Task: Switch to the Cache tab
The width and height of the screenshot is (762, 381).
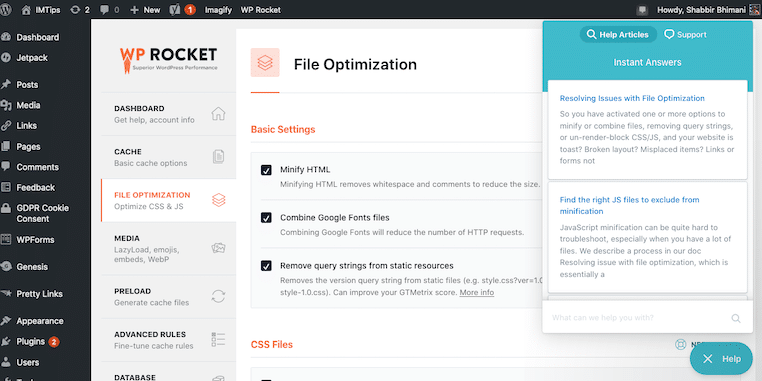Action: [169, 157]
